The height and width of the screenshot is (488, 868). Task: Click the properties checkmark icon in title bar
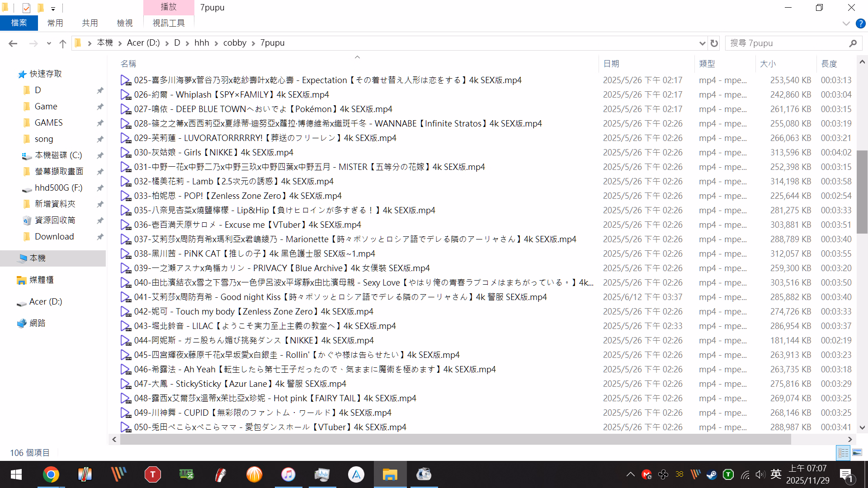(x=26, y=8)
